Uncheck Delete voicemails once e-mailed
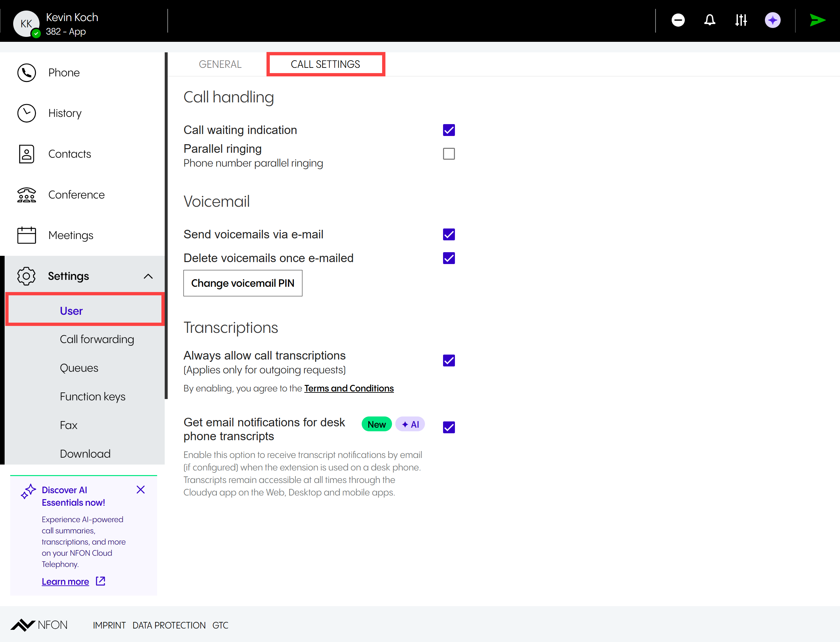The image size is (840, 642). [x=449, y=258]
